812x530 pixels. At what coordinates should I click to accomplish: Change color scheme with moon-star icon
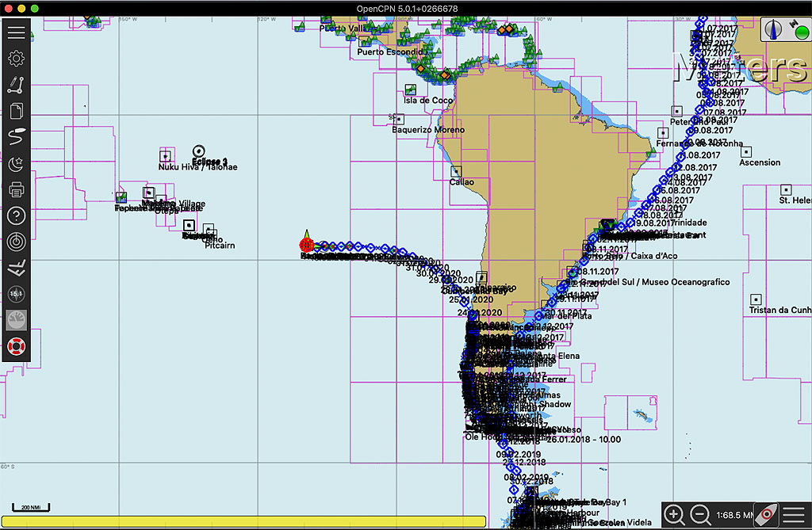click(x=16, y=164)
